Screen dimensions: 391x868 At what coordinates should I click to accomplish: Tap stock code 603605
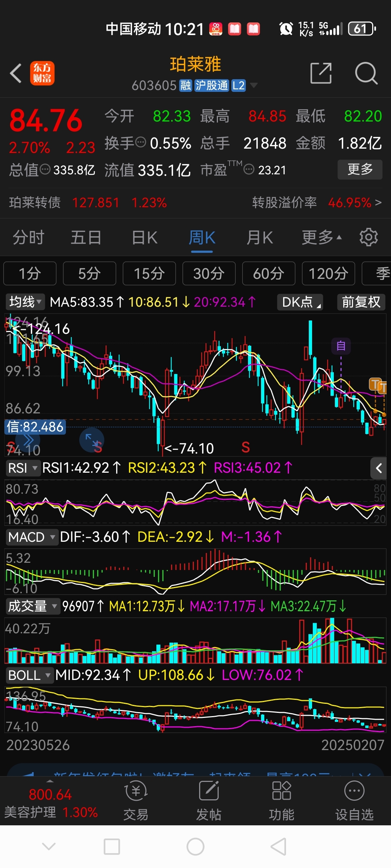tap(154, 86)
